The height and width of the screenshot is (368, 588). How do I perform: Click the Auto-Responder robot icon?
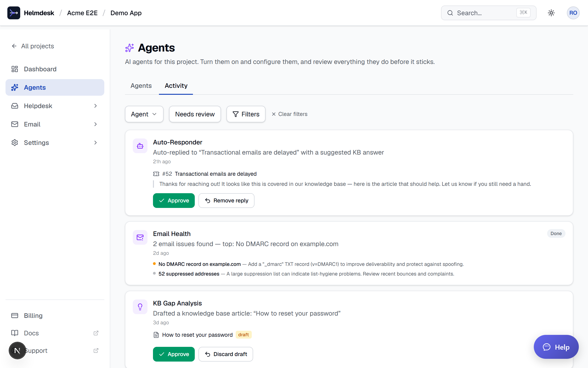coord(140,146)
